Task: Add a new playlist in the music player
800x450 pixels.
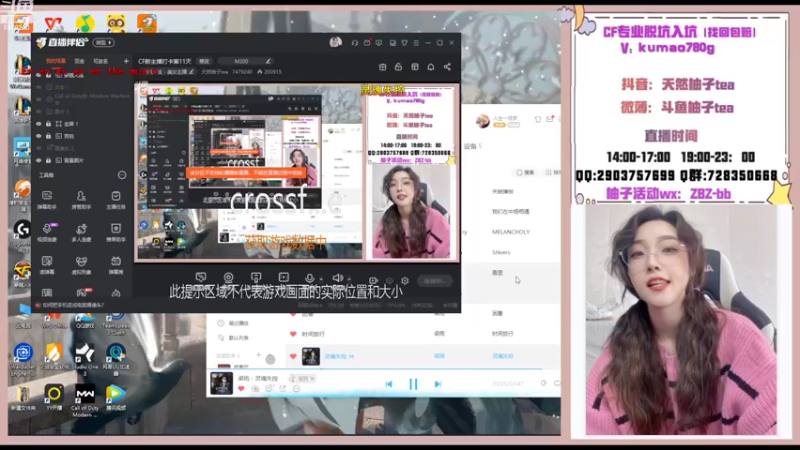Action: click(x=259, y=355)
